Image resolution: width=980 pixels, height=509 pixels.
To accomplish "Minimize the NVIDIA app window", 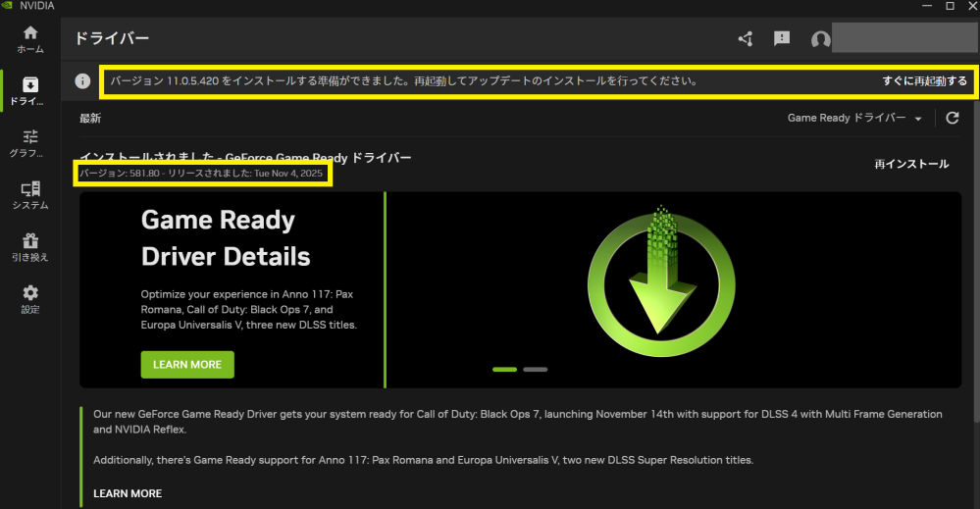I will pyautogui.click(x=927, y=6).
